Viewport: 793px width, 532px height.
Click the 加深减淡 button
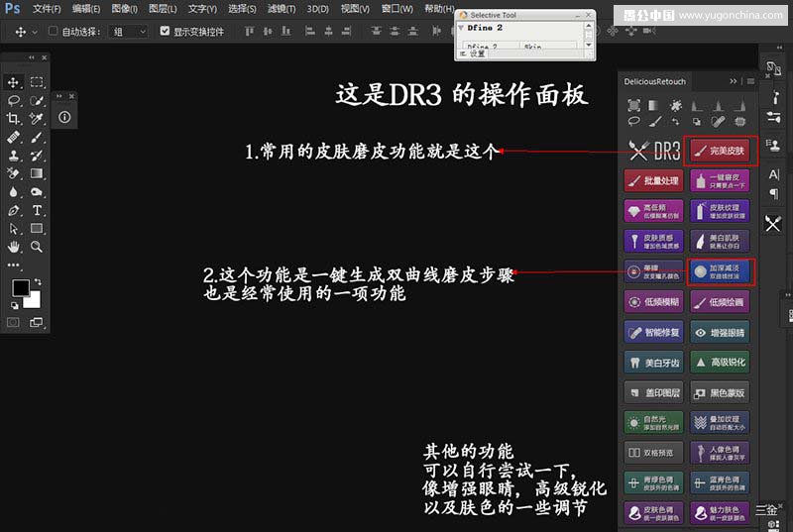tap(721, 271)
